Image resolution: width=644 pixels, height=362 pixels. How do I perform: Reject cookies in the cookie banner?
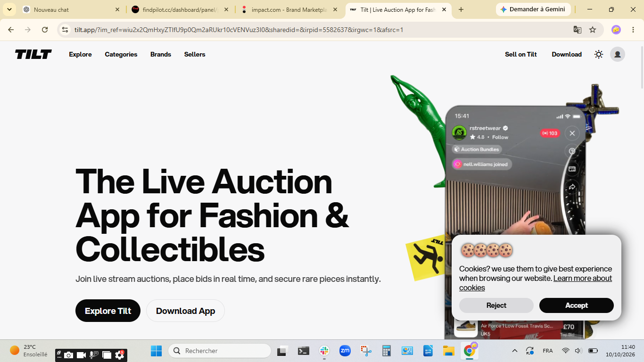click(496, 305)
